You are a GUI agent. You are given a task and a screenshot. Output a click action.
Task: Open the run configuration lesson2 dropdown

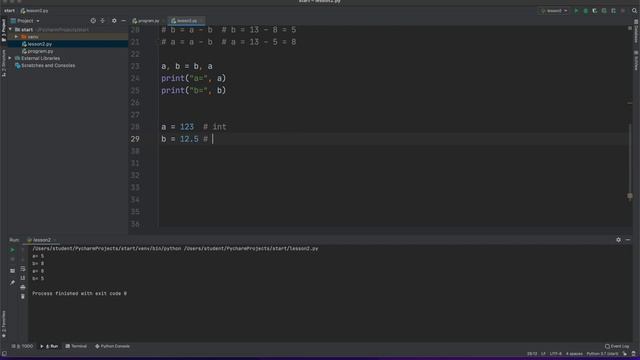[554, 11]
